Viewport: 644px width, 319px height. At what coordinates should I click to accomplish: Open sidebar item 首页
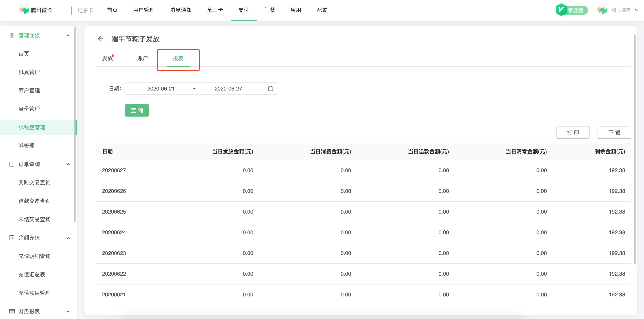click(24, 54)
